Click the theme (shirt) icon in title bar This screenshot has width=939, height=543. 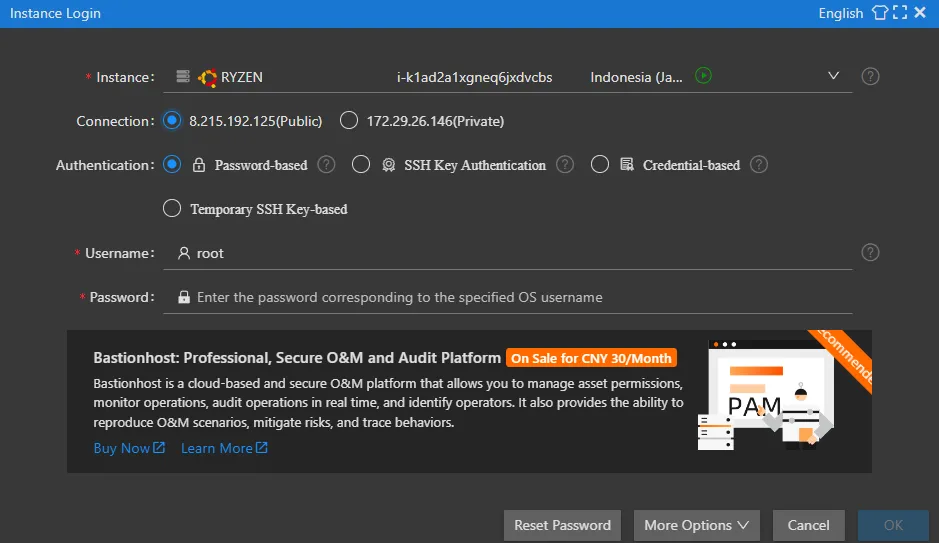880,13
